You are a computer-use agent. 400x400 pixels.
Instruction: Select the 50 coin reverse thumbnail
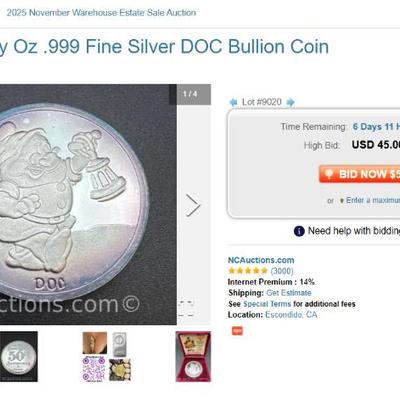point(19,356)
